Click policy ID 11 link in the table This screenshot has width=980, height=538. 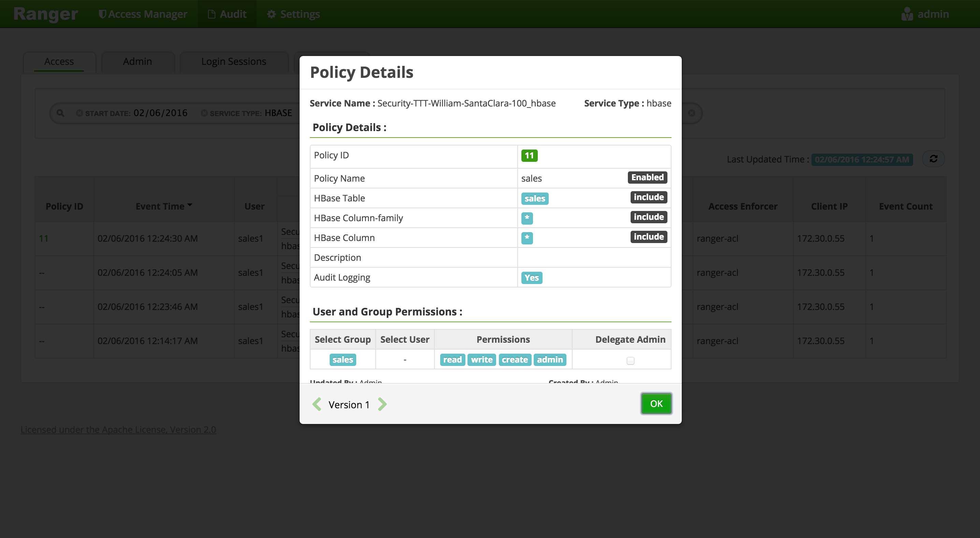43,238
